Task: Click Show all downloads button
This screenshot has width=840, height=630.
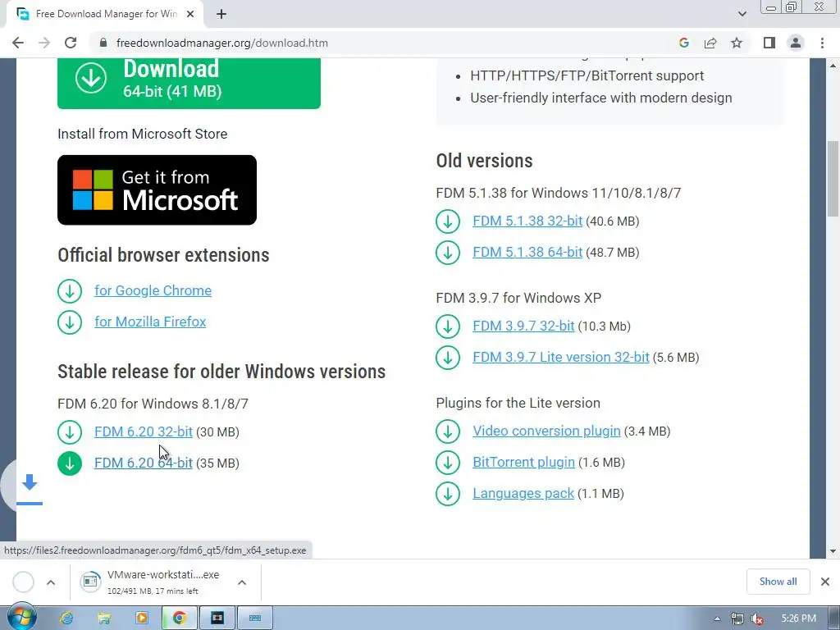Action: 778,582
